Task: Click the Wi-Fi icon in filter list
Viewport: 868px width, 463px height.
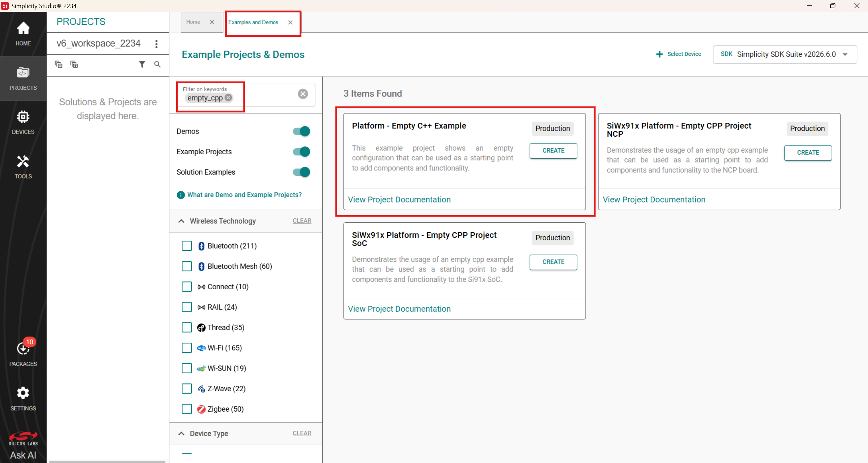Action: pyautogui.click(x=201, y=348)
